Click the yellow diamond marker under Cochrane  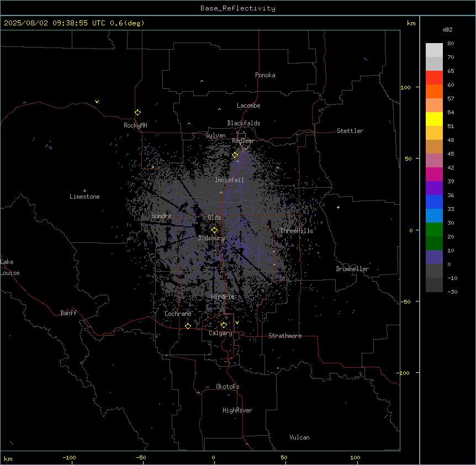[x=188, y=326]
